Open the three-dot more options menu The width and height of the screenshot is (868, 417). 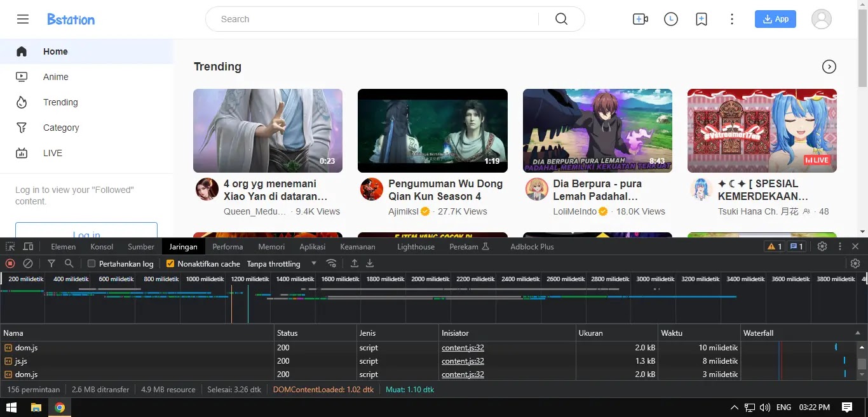732,19
